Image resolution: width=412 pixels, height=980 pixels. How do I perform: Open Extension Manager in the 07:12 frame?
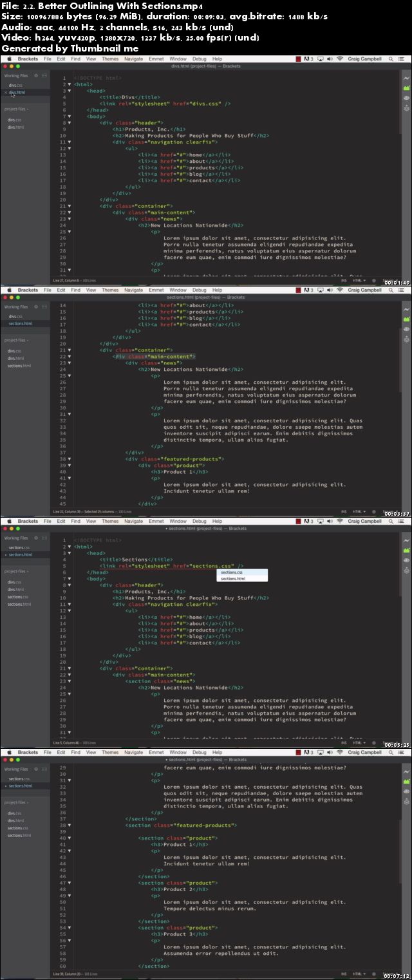pyautogui.click(x=406, y=782)
